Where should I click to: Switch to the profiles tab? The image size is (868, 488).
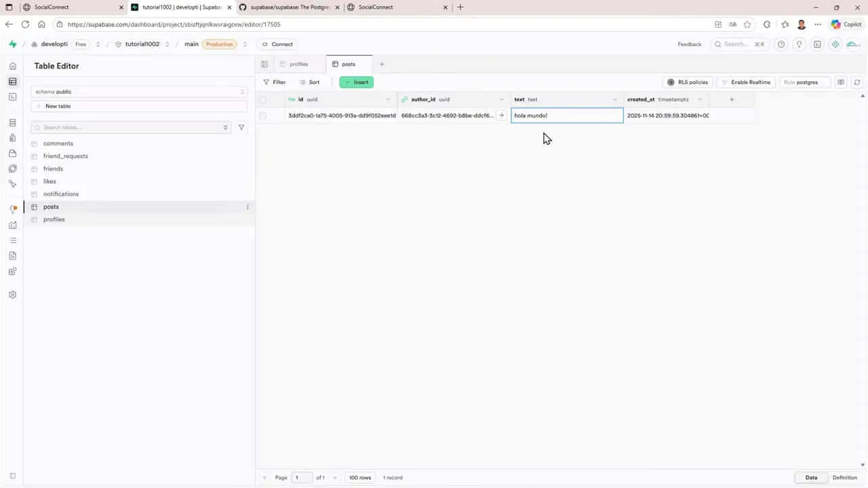tap(298, 64)
